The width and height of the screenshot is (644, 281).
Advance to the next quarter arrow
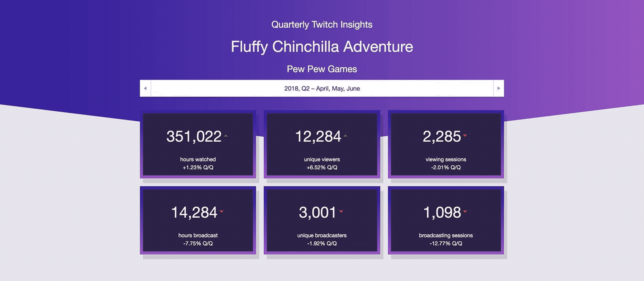(498, 88)
